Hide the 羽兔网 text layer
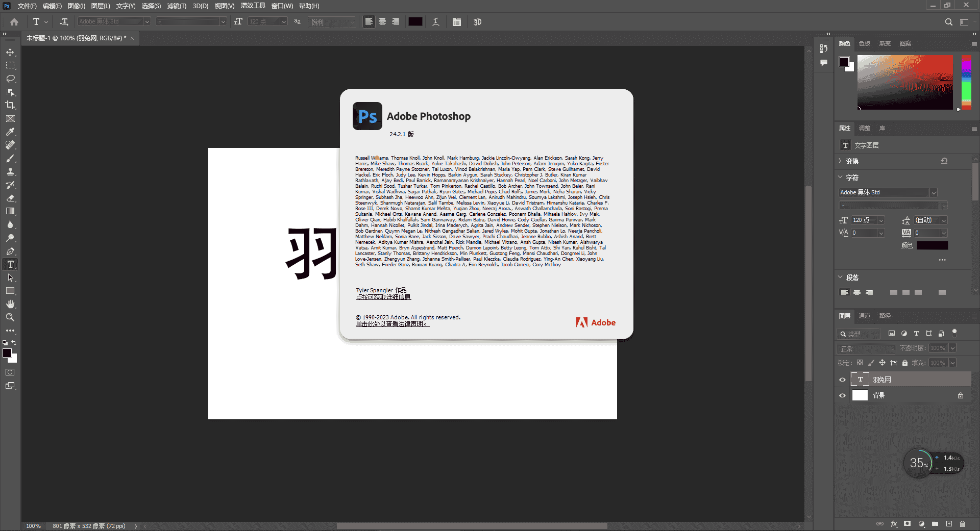 point(842,380)
